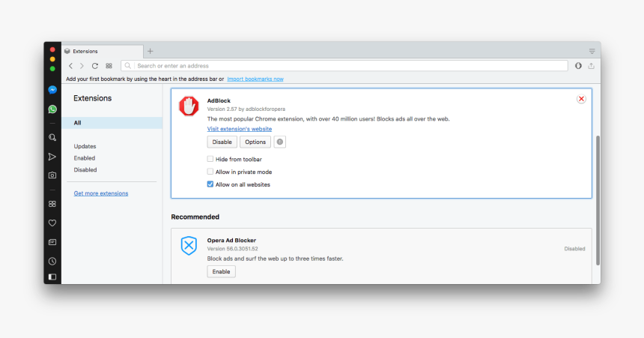Open Visit extension's website link

[x=240, y=129]
